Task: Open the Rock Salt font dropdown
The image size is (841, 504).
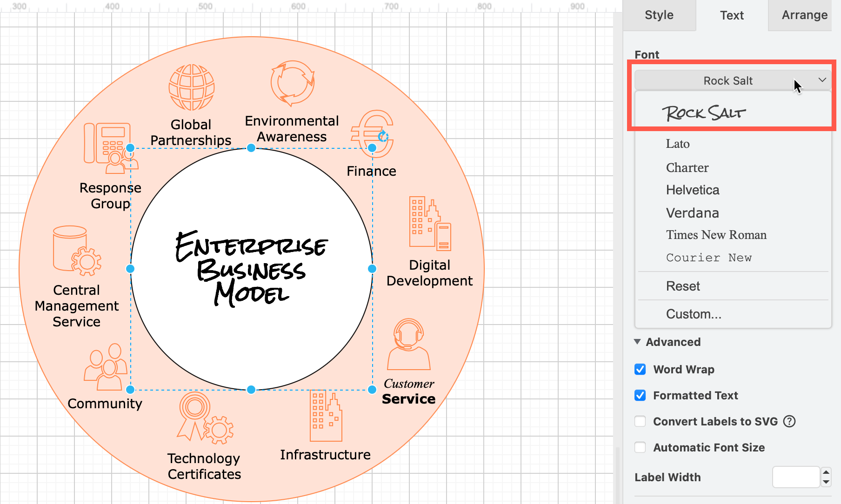Action: pyautogui.click(x=733, y=80)
